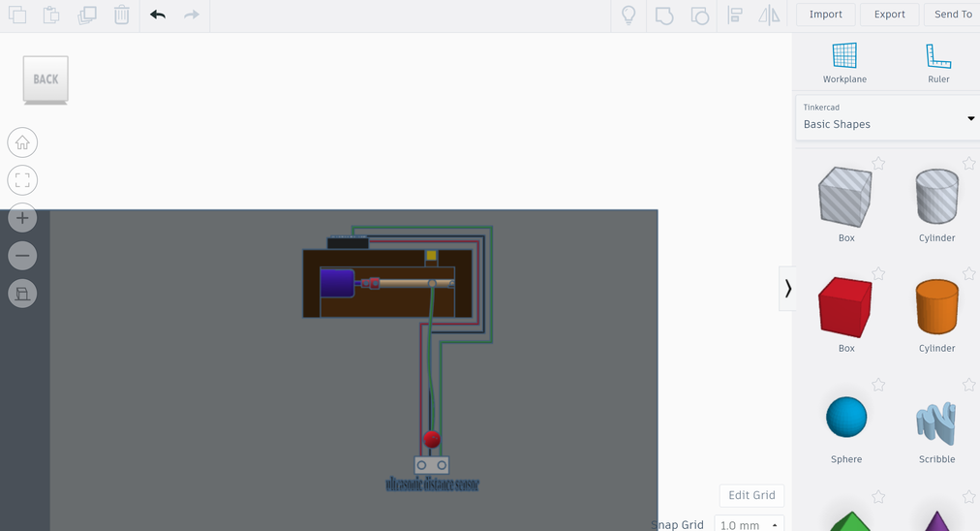Click the Redo arrow icon
Image resolution: width=980 pixels, height=531 pixels.
point(191,15)
